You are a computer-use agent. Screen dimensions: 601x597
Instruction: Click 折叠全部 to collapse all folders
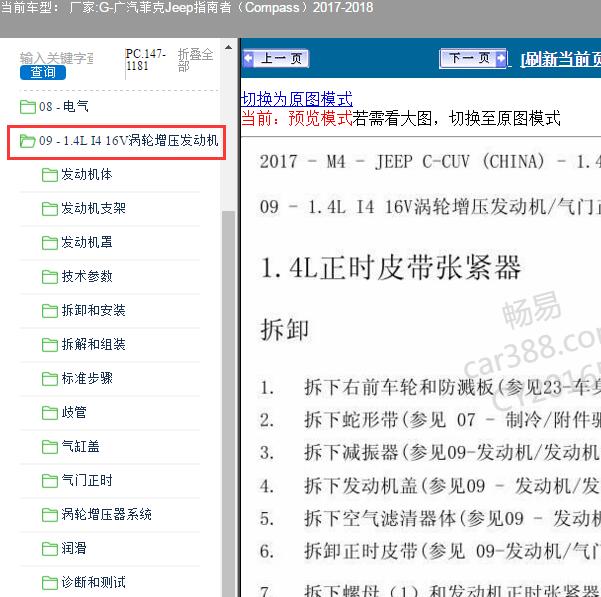[195, 60]
